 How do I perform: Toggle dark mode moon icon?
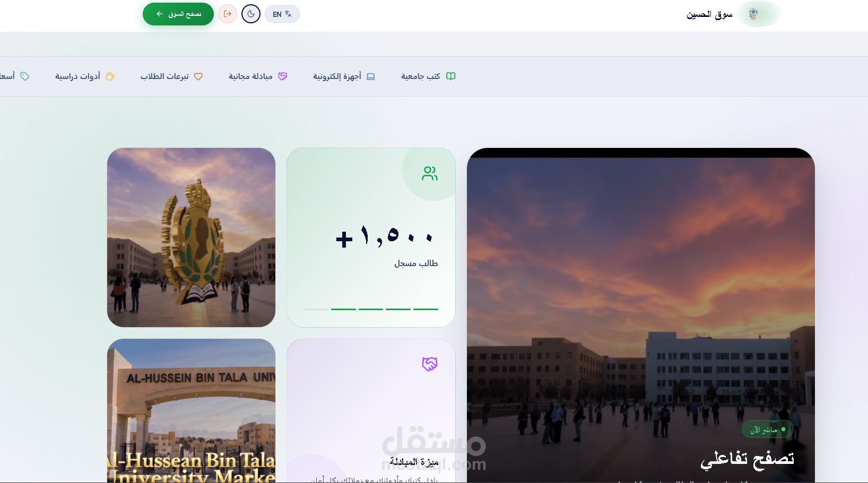[251, 14]
